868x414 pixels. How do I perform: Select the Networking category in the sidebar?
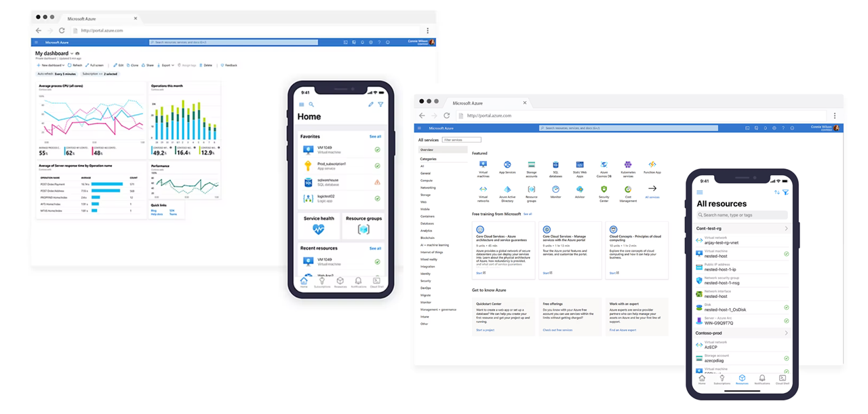[428, 188]
